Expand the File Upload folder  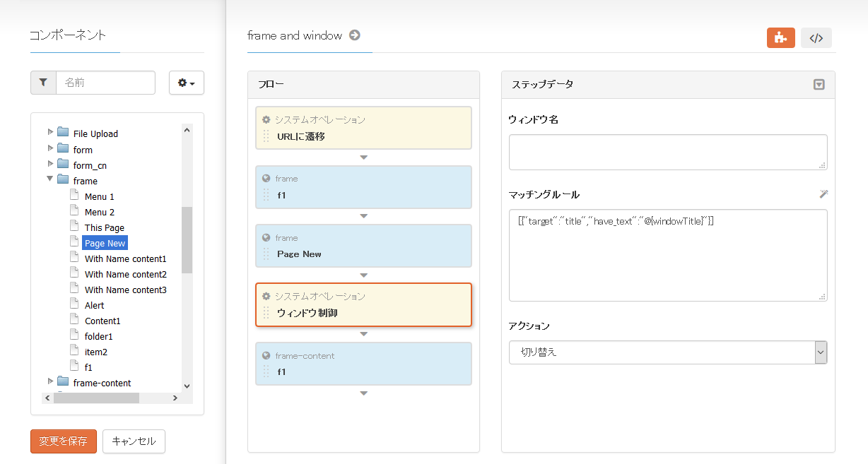point(50,132)
